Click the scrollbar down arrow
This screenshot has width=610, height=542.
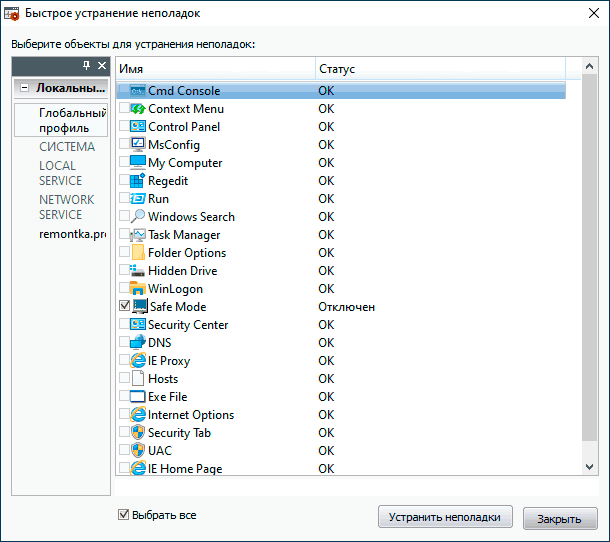click(589, 467)
